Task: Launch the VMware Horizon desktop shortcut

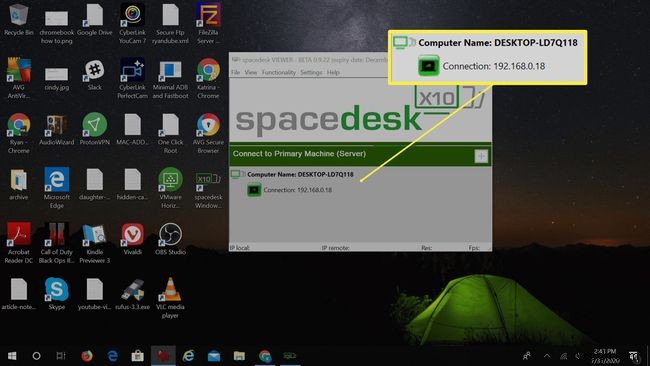Action: (x=170, y=189)
